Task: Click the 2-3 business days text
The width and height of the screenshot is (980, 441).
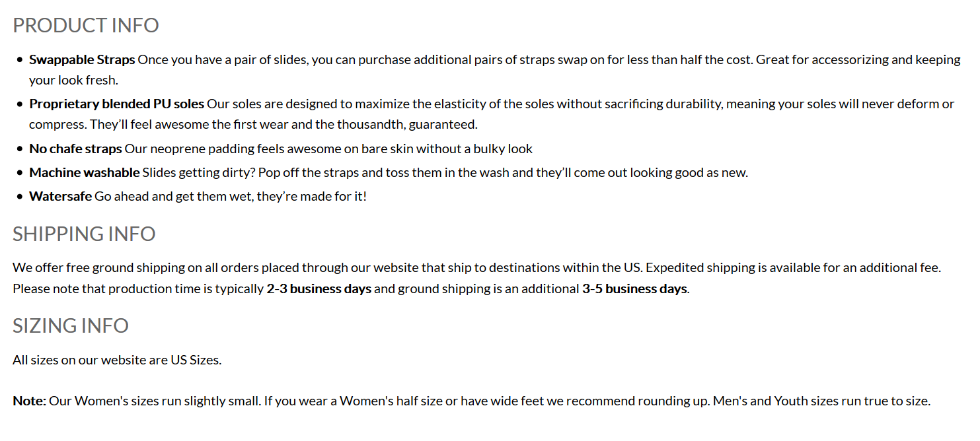Action: pyautogui.click(x=319, y=288)
